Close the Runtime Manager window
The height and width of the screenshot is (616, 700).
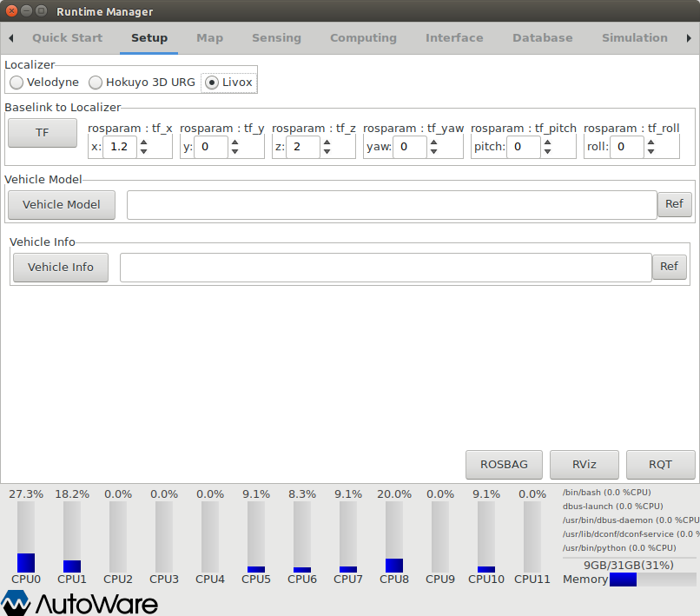coord(12,11)
